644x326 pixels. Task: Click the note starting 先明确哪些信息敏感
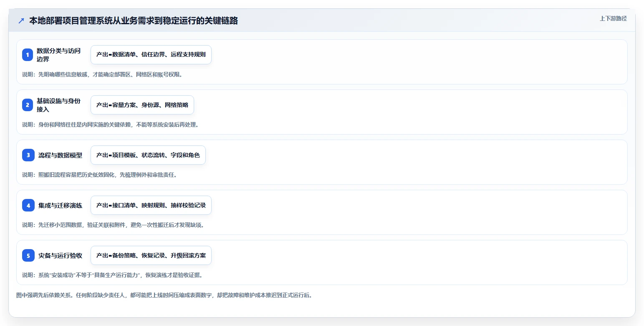pyautogui.click(x=102, y=74)
